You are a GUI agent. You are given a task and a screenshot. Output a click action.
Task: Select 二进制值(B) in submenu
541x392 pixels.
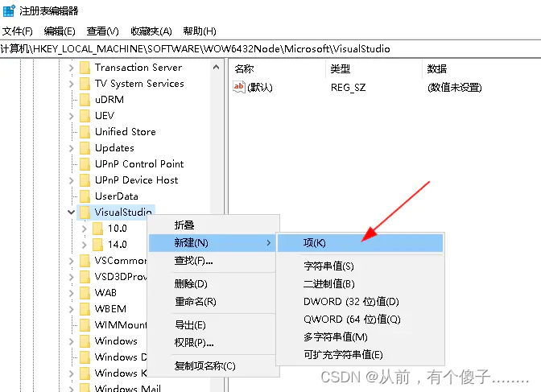coord(360,284)
